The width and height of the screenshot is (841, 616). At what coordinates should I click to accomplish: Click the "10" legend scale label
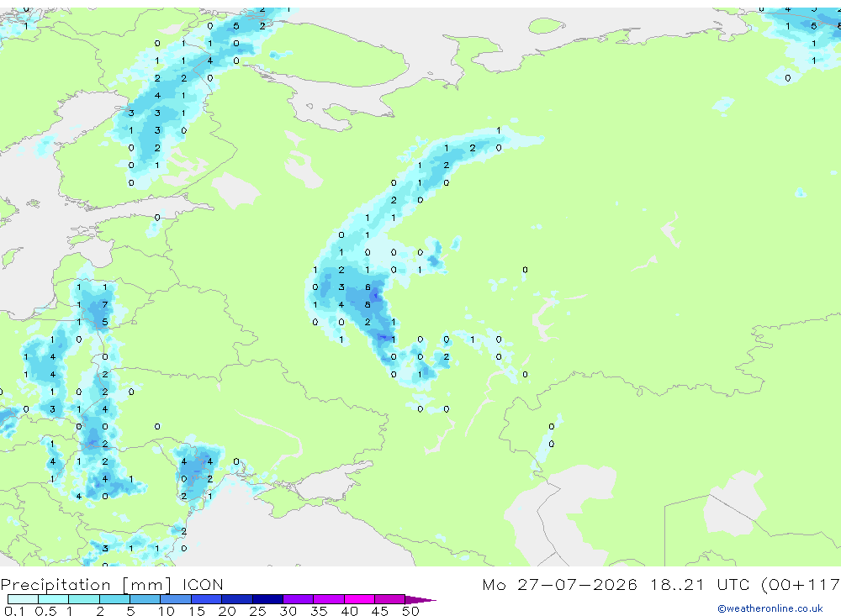click(167, 611)
